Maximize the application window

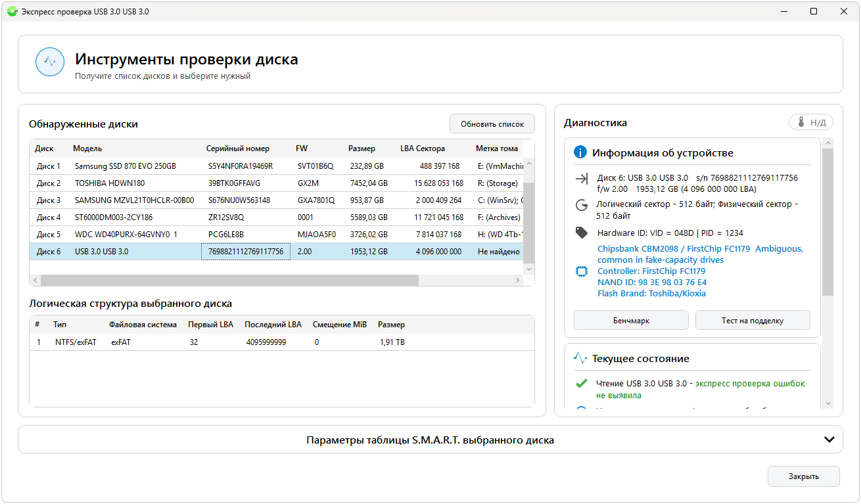click(814, 11)
